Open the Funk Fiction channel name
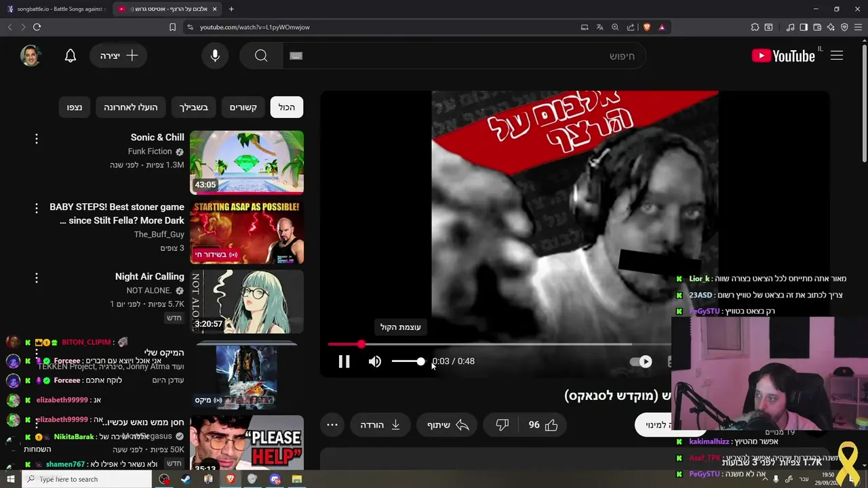The image size is (868, 488). click(x=150, y=152)
